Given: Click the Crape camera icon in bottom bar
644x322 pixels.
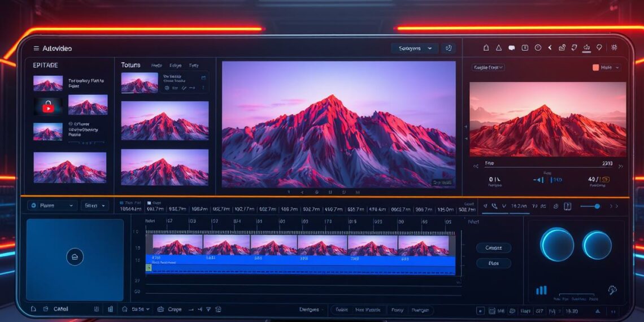Looking at the screenshot, I should [160, 309].
